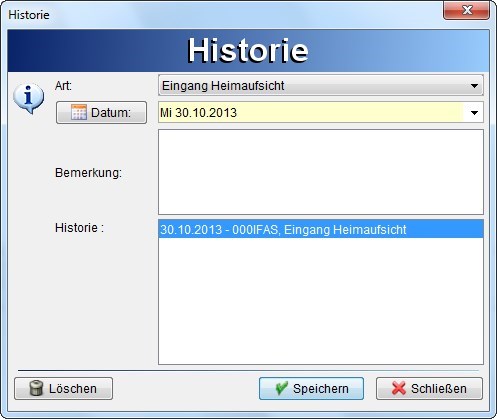Click the Schließen button text
This screenshot has width=497, height=419.
[x=439, y=389]
